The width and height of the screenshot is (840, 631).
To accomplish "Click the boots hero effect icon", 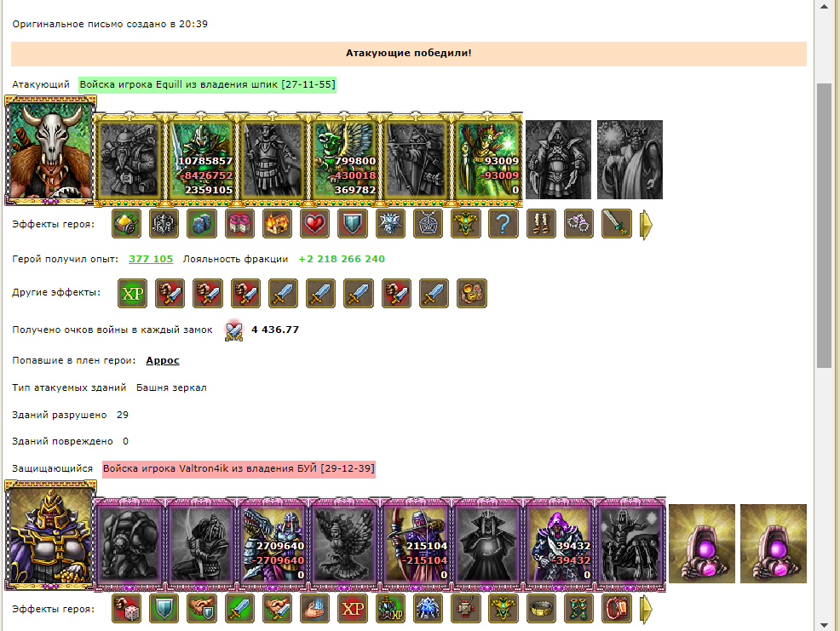I will click(x=541, y=223).
